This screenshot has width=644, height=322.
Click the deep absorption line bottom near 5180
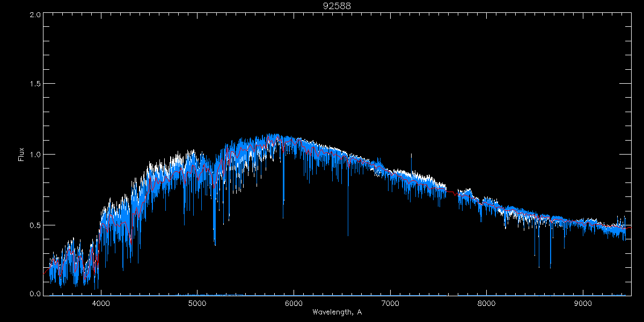coord(215,245)
